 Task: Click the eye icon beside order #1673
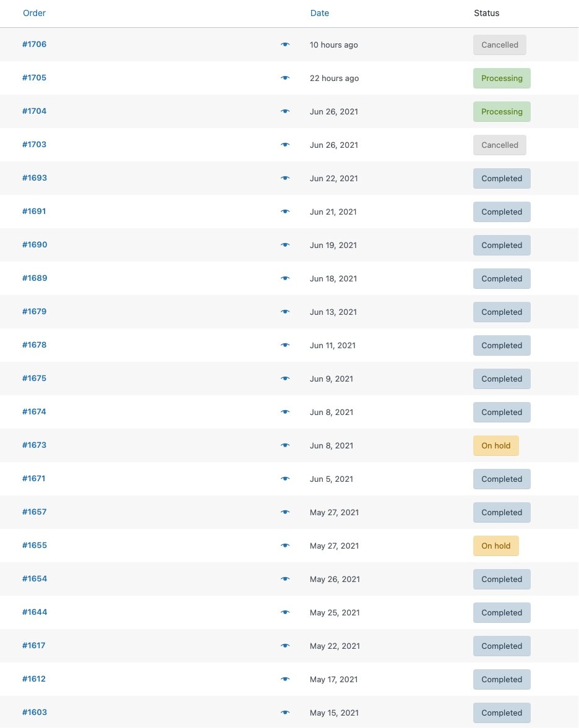pos(285,446)
